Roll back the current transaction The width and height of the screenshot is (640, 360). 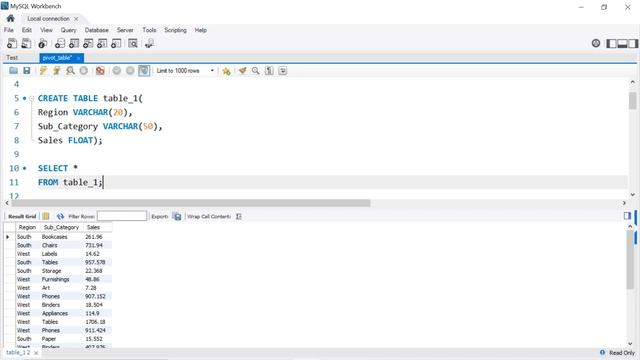[130, 71]
